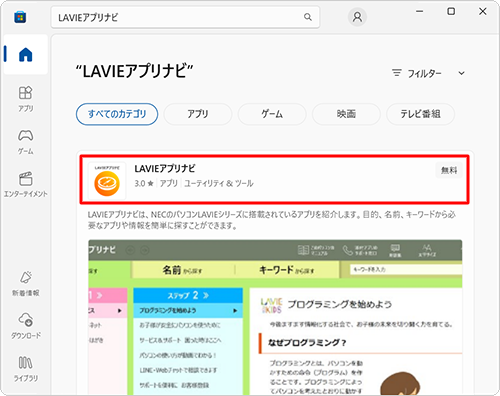500x396 pixels.
Task: Click the search magnifier icon
Action: (308, 17)
